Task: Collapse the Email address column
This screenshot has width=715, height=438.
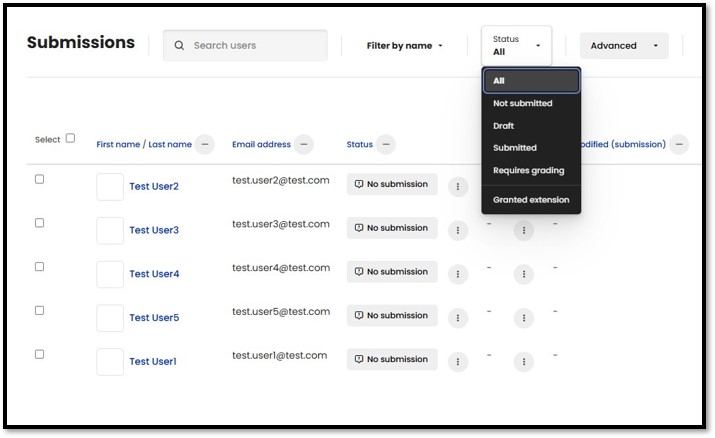Action: coord(304,145)
